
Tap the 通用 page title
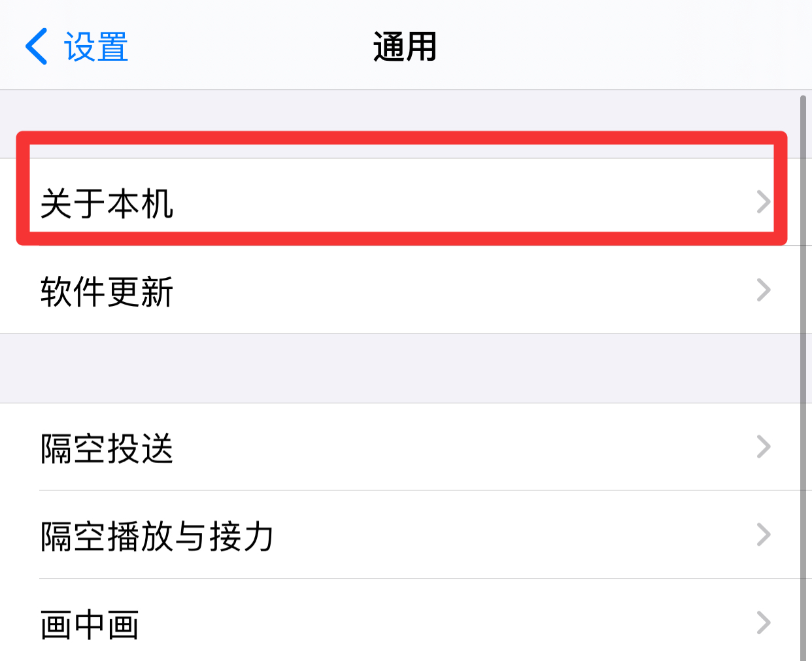point(405,47)
